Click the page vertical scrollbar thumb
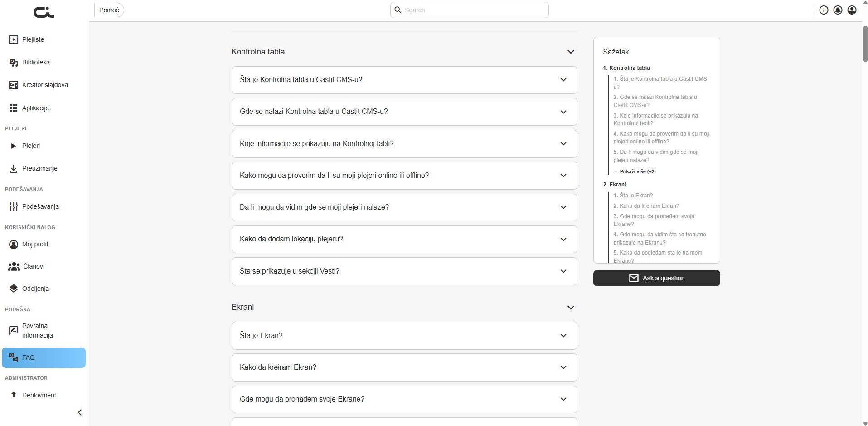 (x=865, y=44)
